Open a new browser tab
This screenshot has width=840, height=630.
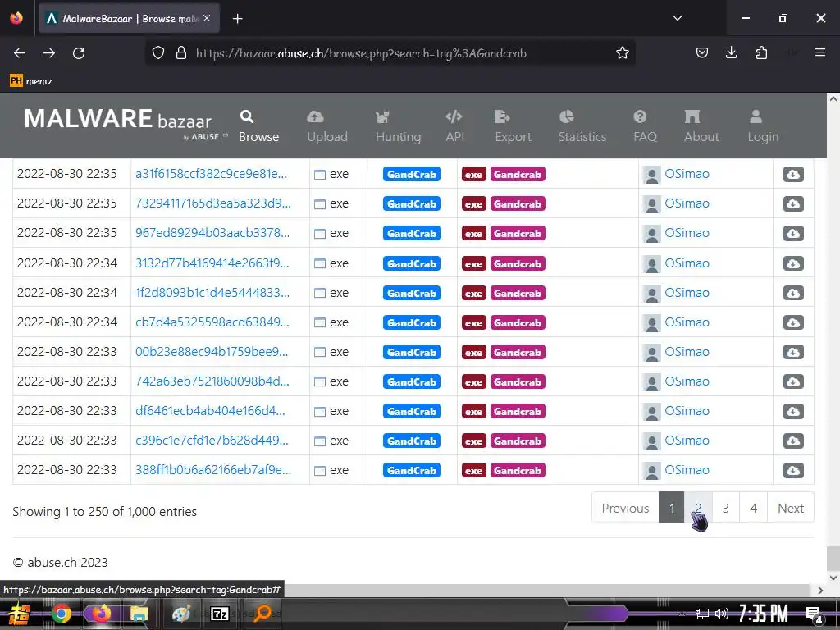tap(237, 19)
